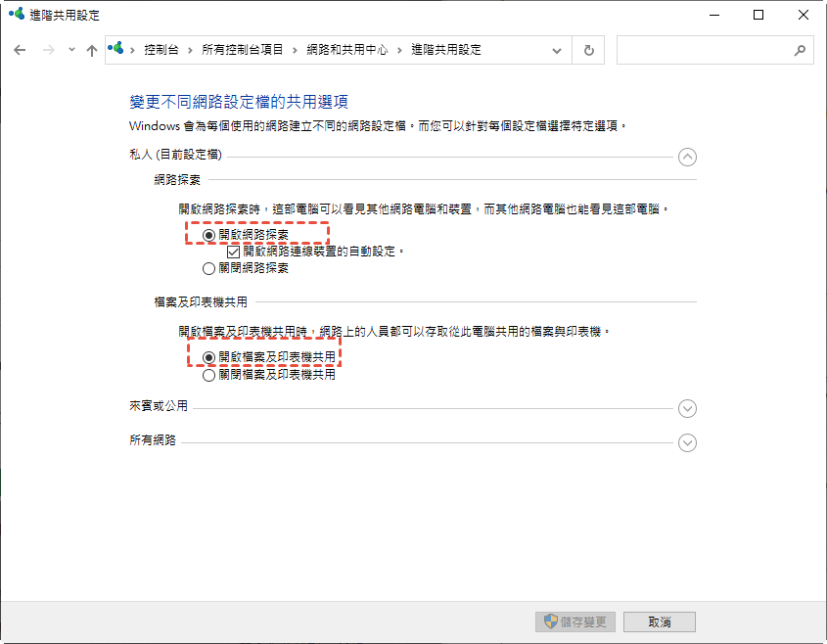Screen dimensions: 827x644
Task: Toggle 開啟網路連線裝置的自動設定 checkbox
Action: (x=233, y=253)
